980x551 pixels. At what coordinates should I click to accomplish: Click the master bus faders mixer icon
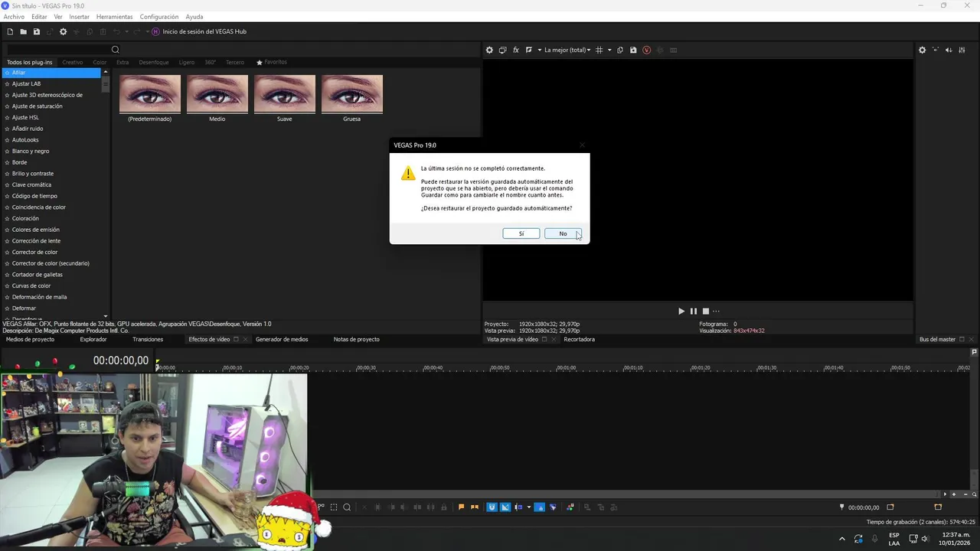(x=962, y=50)
